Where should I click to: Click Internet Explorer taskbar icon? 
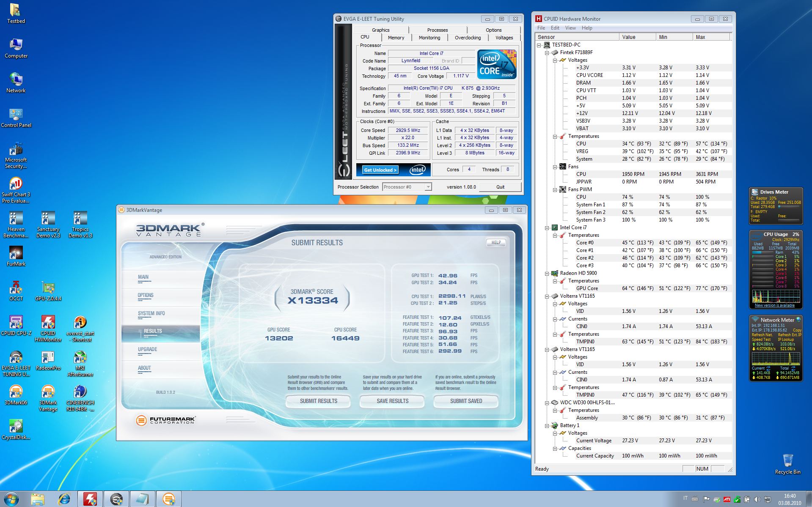click(64, 499)
